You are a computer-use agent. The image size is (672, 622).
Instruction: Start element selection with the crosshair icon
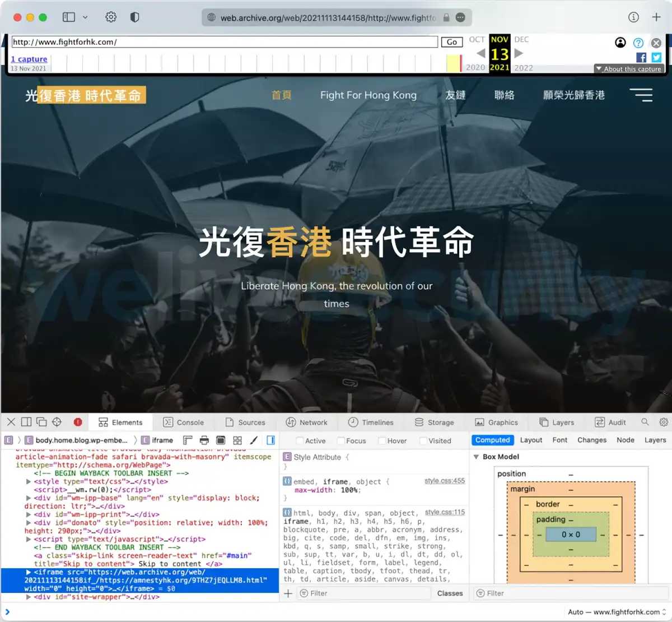(57, 422)
